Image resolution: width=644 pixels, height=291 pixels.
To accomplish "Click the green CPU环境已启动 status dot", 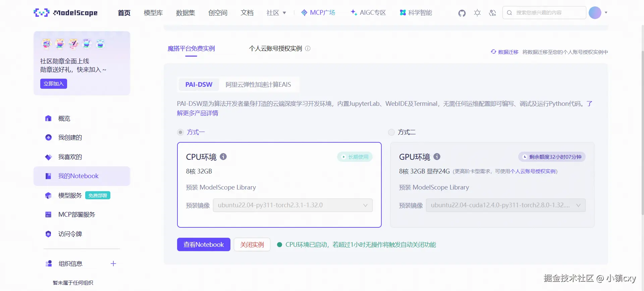I will [x=279, y=244].
